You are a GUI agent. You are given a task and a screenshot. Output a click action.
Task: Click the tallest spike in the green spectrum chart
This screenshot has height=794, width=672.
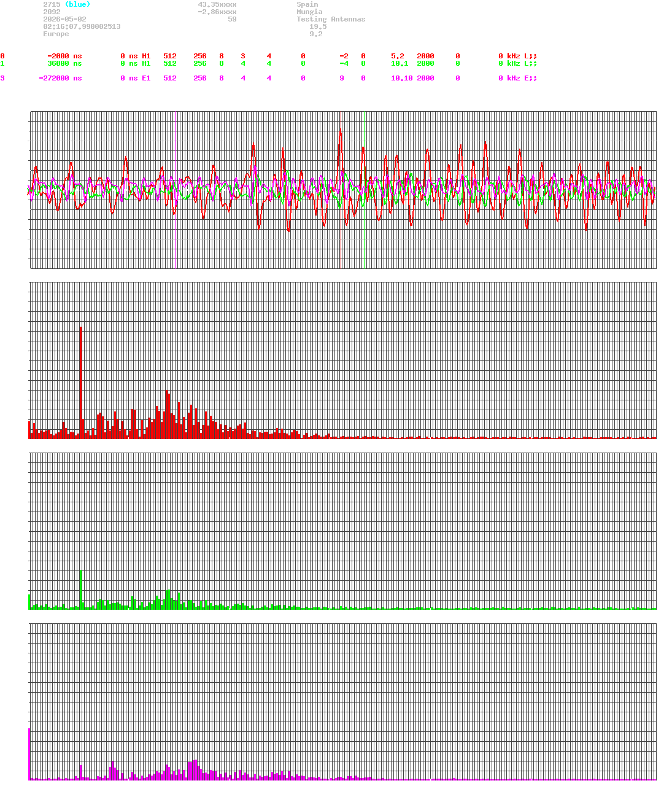pyautogui.click(x=80, y=590)
